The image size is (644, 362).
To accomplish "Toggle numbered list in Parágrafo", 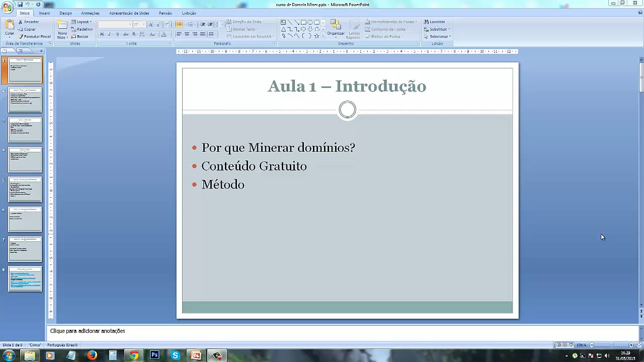I will (x=191, y=24).
